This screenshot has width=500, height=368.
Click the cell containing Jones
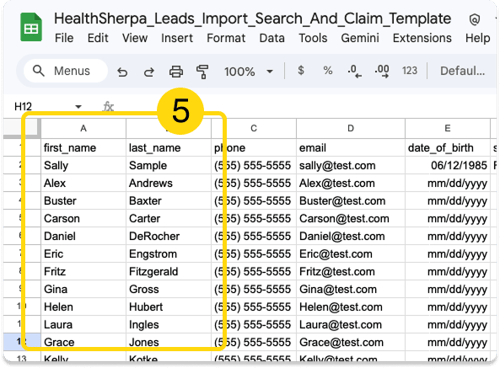click(169, 342)
